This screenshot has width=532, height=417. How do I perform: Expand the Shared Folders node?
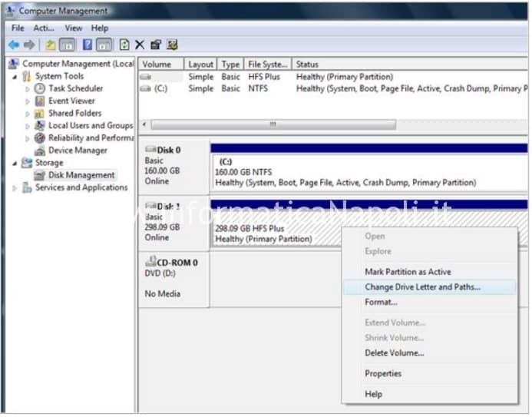28,114
